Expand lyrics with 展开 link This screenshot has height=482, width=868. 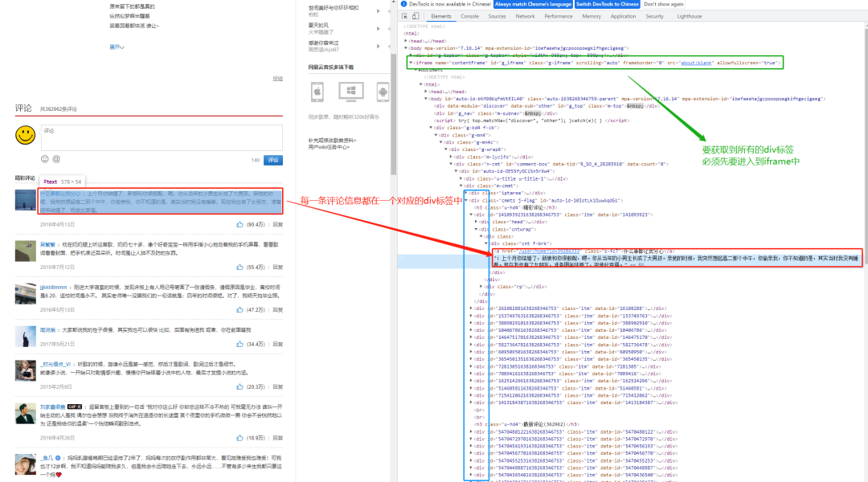117,47
